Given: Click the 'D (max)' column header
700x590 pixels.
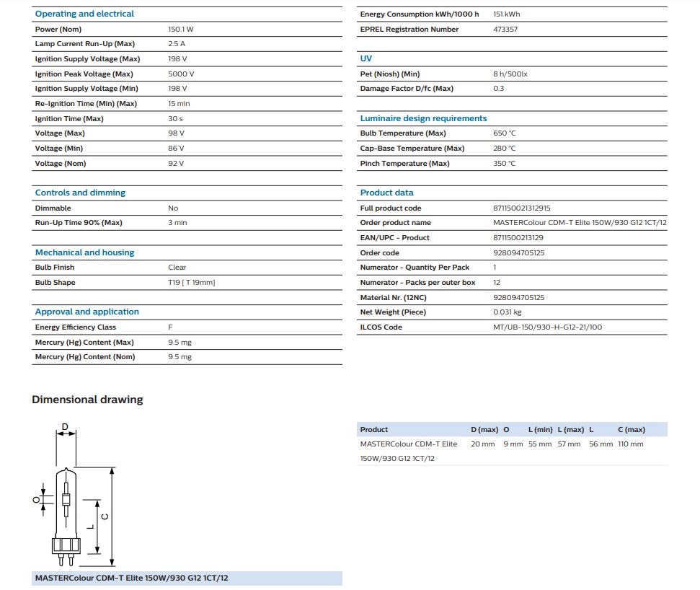Looking at the screenshot, I should [x=485, y=430].
